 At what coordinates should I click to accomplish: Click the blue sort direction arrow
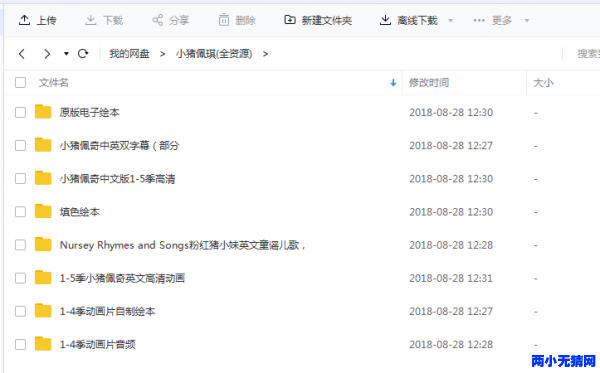pos(393,83)
